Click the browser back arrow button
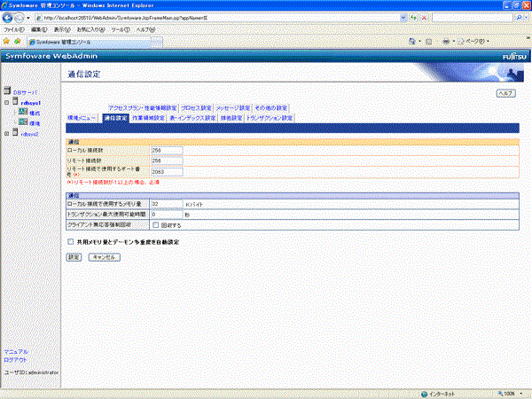The height and width of the screenshot is (399, 532). point(9,18)
